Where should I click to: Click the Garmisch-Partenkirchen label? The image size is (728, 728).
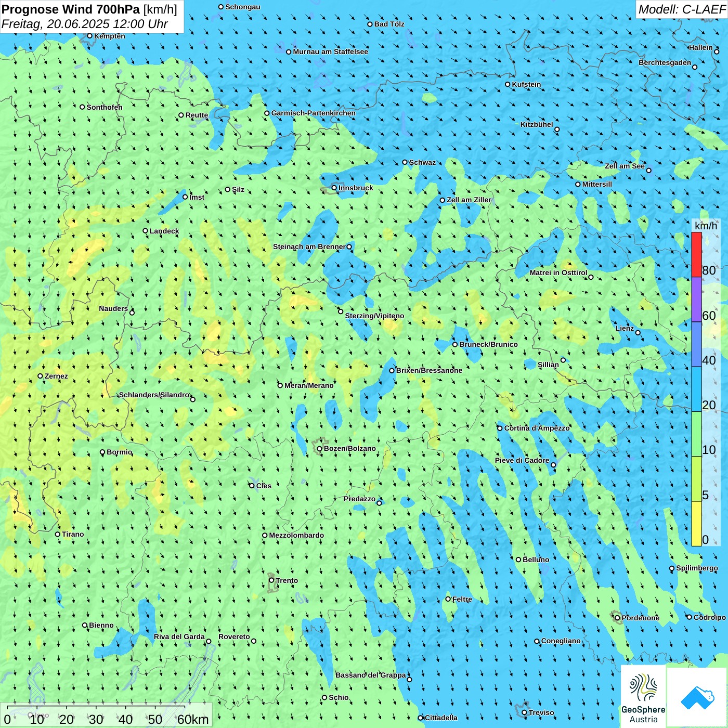[314, 113]
